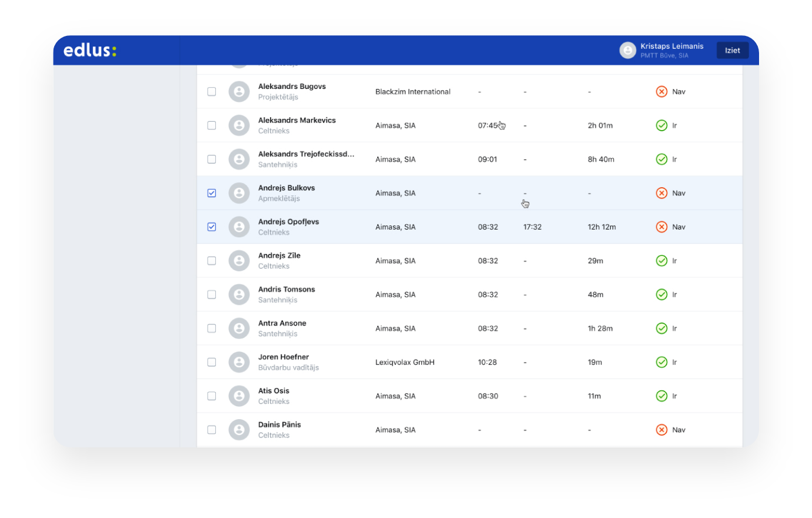The height and width of the screenshot is (518, 812).
Task: Click Blackzim International company cell
Action: pyautogui.click(x=413, y=92)
